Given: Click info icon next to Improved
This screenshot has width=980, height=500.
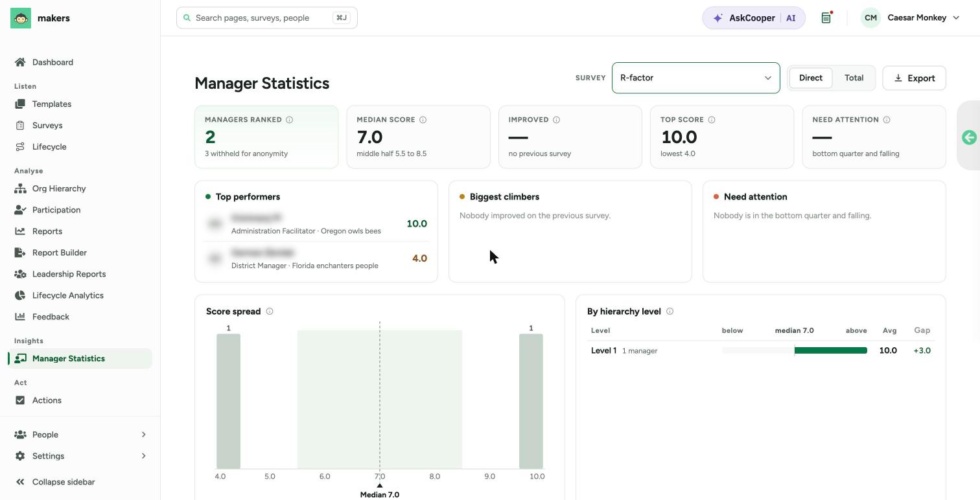Looking at the screenshot, I should pos(556,120).
